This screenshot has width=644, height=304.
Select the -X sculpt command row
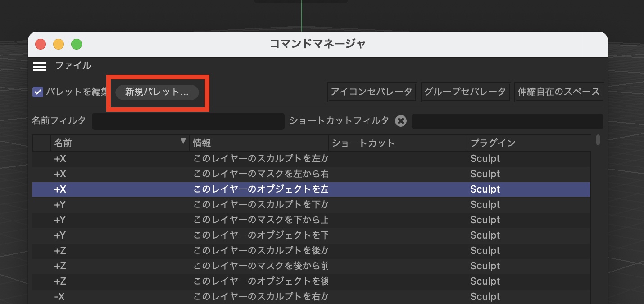pyautogui.click(x=311, y=297)
